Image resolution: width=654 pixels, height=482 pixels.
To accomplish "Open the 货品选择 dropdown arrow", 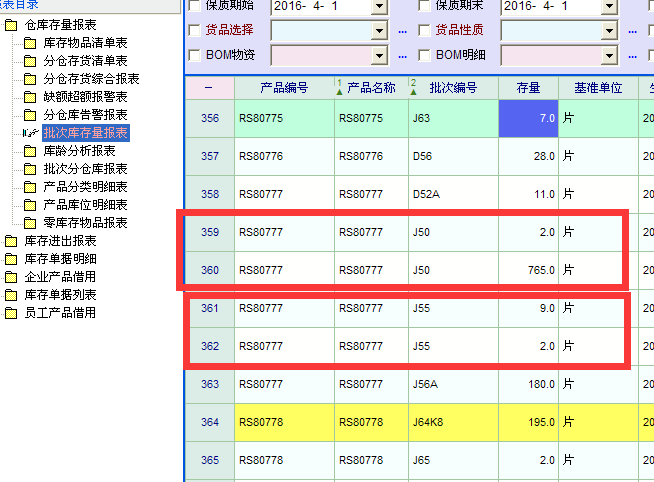I will tap(379, 31).
